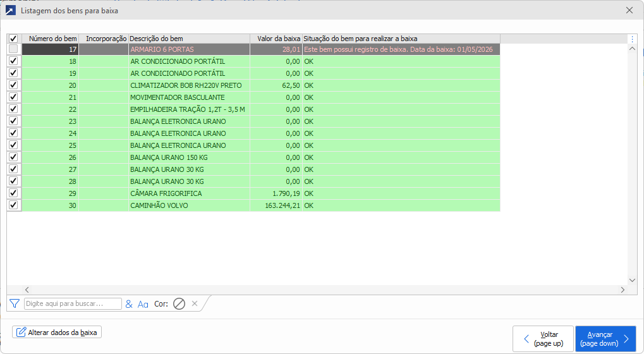This screenshot has width=644, height=354.
Task: Click BALANÇA URANO 30 KG in row 27
Action: point(190,169)
